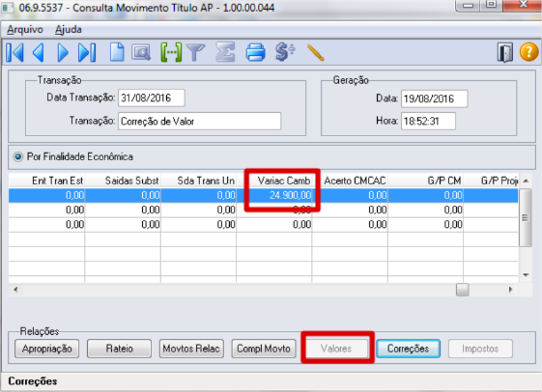
Task: Open the Ajuda menu
Action: click(x=68, y=29)
